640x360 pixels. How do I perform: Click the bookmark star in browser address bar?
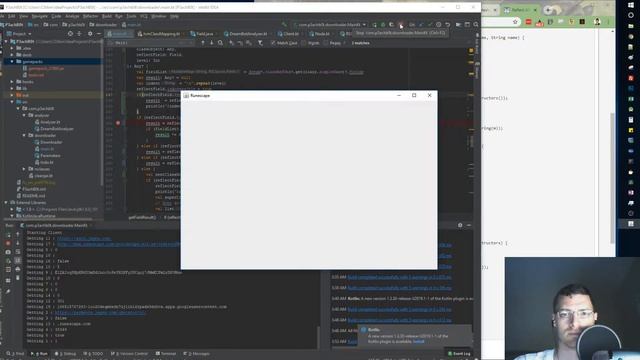[515, 22]
